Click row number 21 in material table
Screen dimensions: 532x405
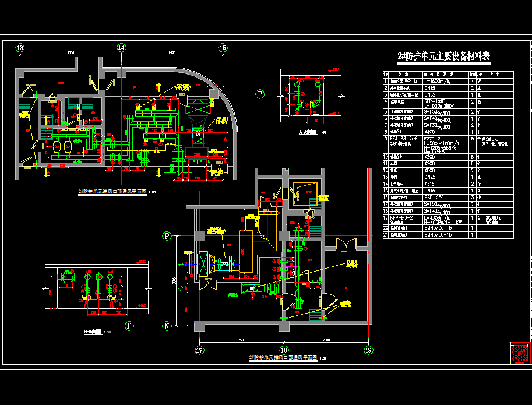pos(386,235)
